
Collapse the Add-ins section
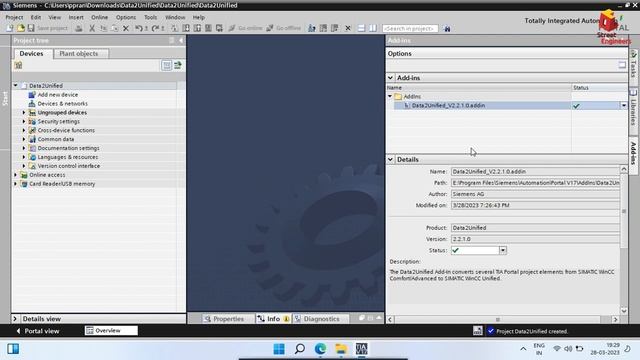391,78
